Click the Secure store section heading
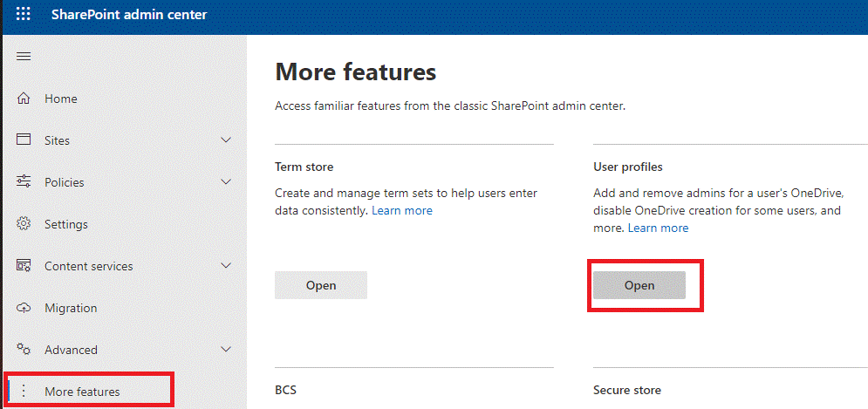 pyautogui.click(x=627, y=390)
